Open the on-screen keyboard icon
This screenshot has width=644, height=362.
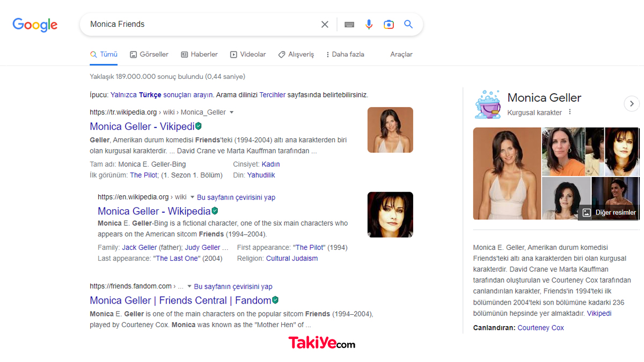click(x=349, y=24)
